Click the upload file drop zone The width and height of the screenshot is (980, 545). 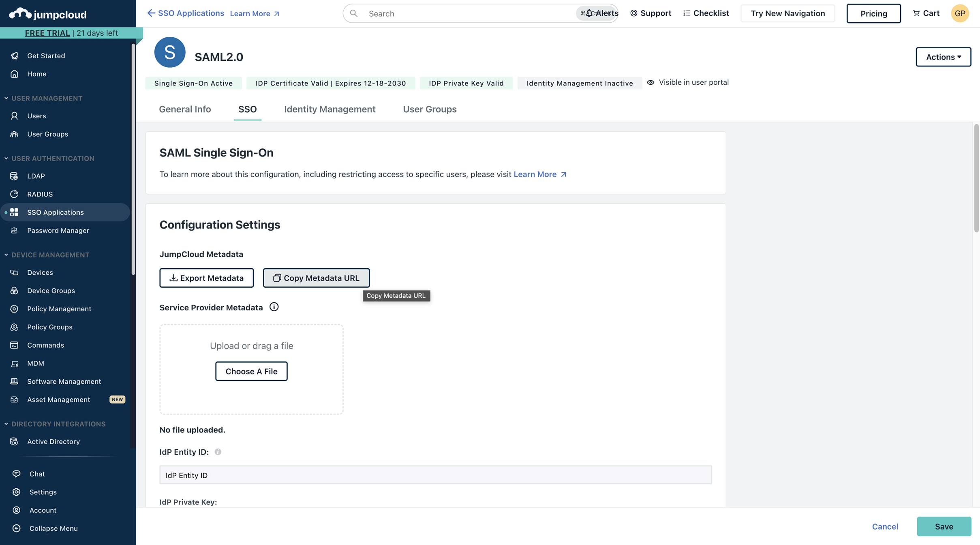[251, 369]
